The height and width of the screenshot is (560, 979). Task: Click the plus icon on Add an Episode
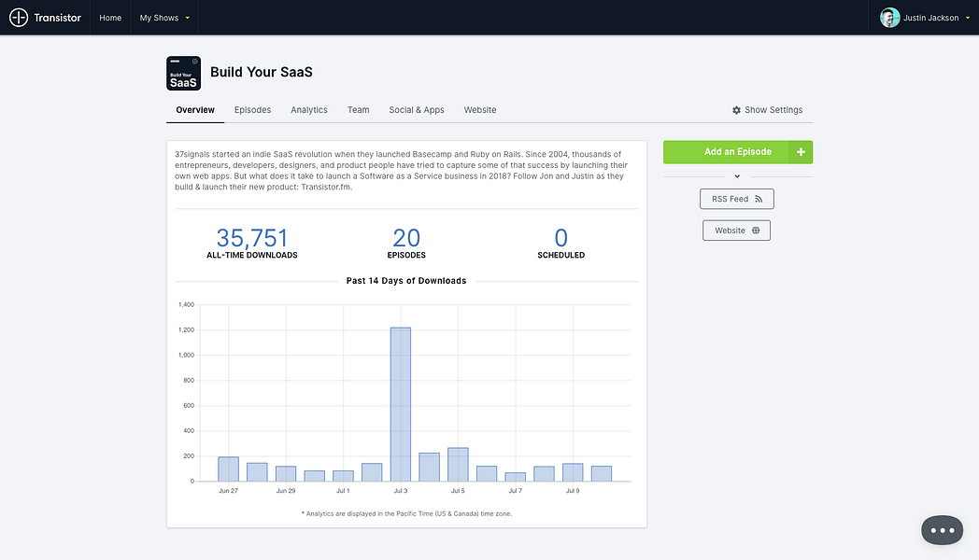pyautogui.click(x=801, y=152)
